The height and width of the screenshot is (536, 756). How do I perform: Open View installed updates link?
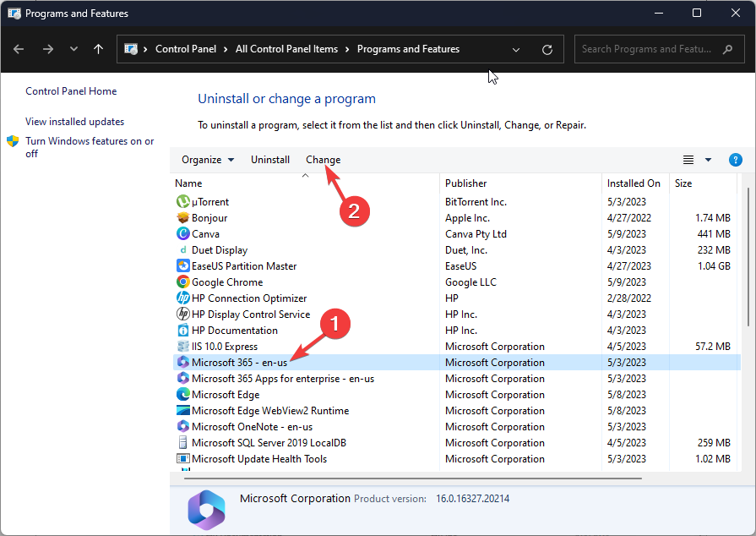[x=74, y=122]
